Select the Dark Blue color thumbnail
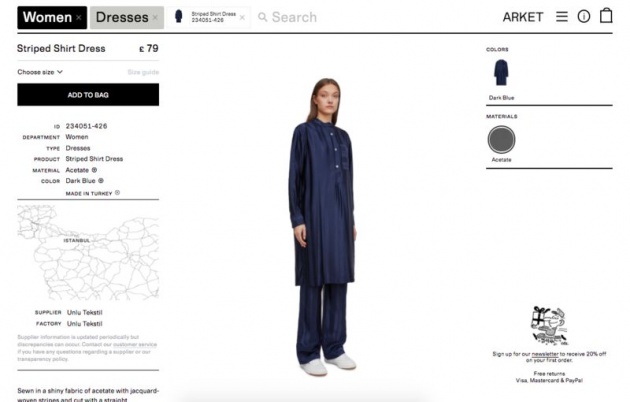630x402 pixels. 501,73
